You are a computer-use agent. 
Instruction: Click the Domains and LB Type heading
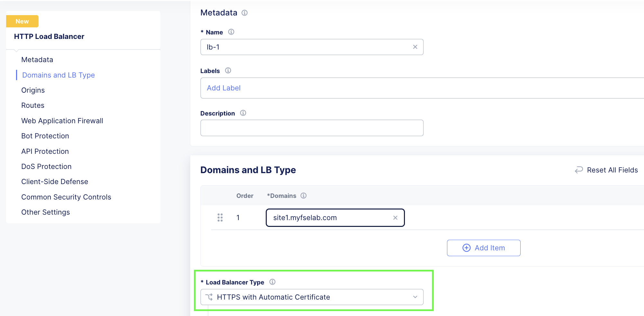(248, 170)
